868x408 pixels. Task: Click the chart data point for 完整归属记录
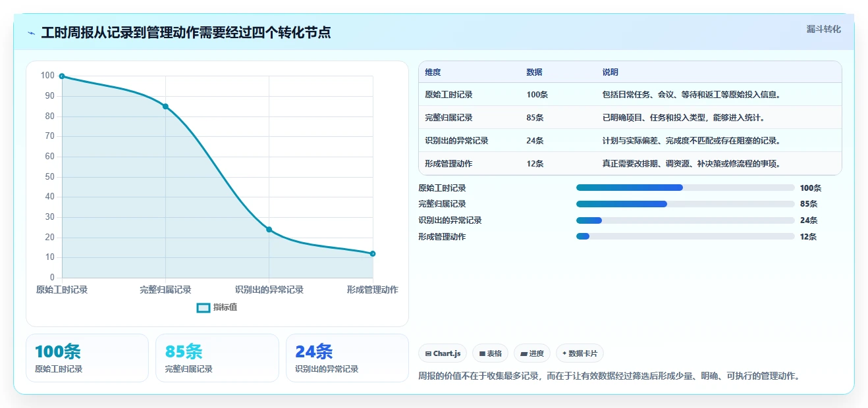coord(165,107)
